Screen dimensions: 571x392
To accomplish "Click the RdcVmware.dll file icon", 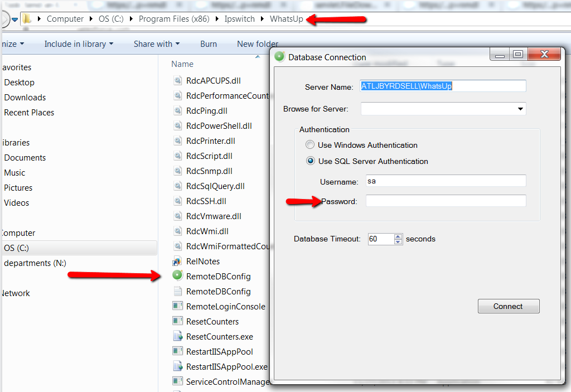I will pos(177,216).
